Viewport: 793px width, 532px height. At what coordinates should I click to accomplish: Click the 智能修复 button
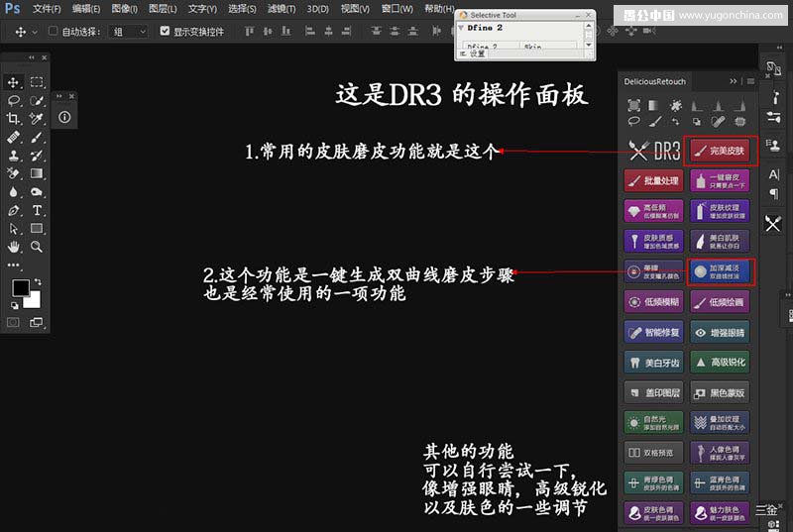tap(654, 333)
